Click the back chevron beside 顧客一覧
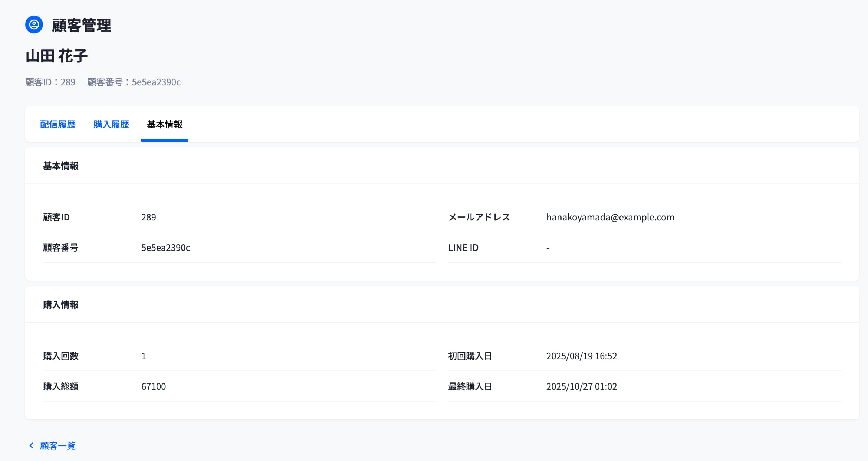The height and width of the screenshot is (461, 868). click(x=31, y=445)
